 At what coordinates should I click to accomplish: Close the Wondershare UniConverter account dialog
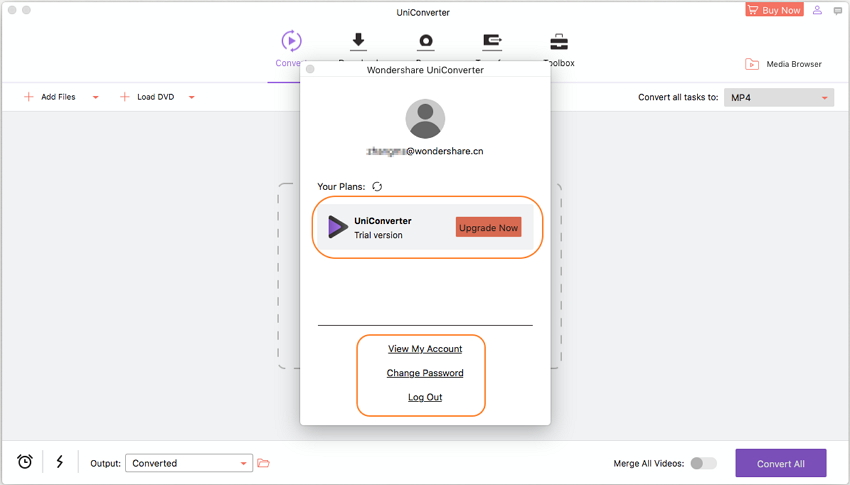[x=310, y=69]
